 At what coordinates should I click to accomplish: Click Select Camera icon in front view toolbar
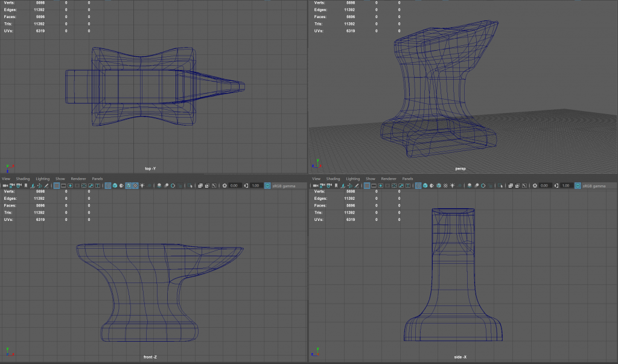pyautogui.click(x=5, y=186)
